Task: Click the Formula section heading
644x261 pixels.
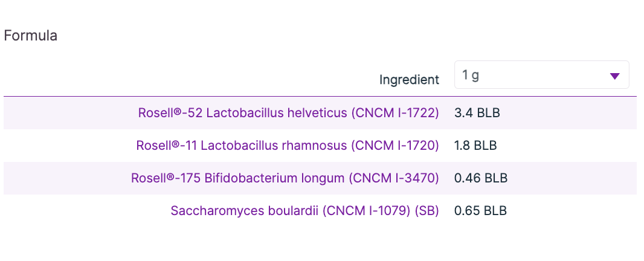Action: [31, 36]
